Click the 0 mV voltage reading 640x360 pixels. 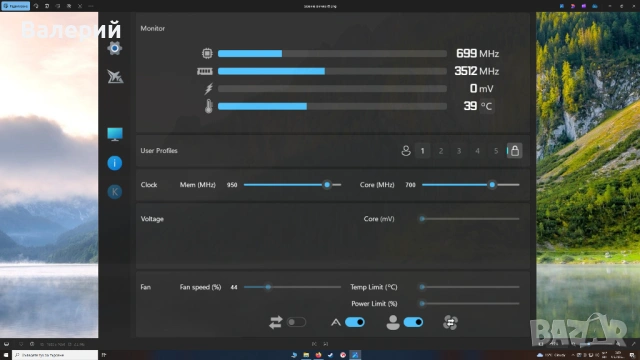pos(482,89)
